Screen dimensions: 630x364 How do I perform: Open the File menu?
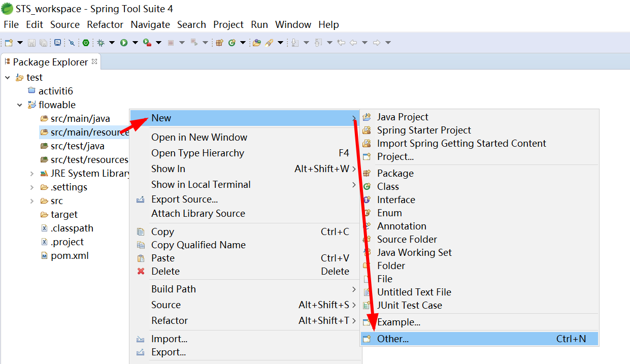(x=11, y=24)
